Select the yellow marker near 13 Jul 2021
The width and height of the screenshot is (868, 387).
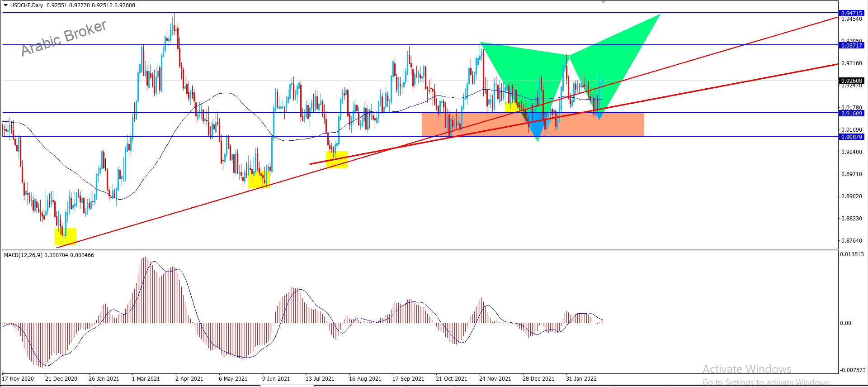pos(337,159)
